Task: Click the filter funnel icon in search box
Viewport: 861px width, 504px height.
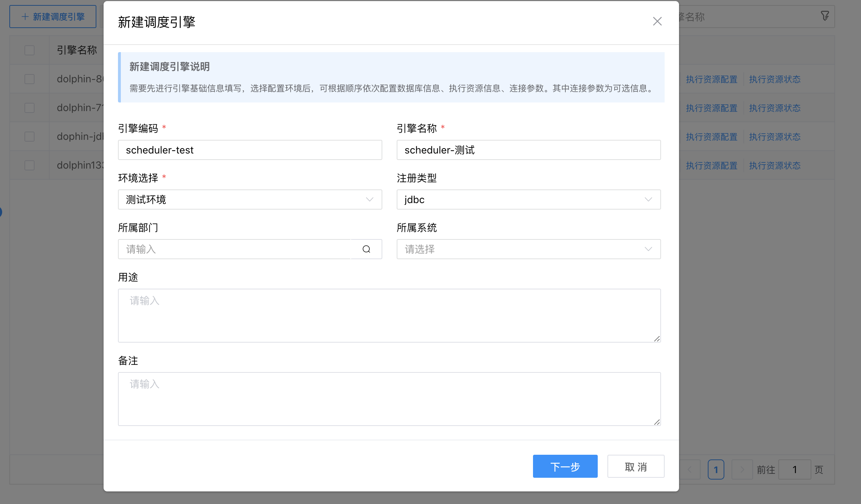Action: click(x=824, y=16)
